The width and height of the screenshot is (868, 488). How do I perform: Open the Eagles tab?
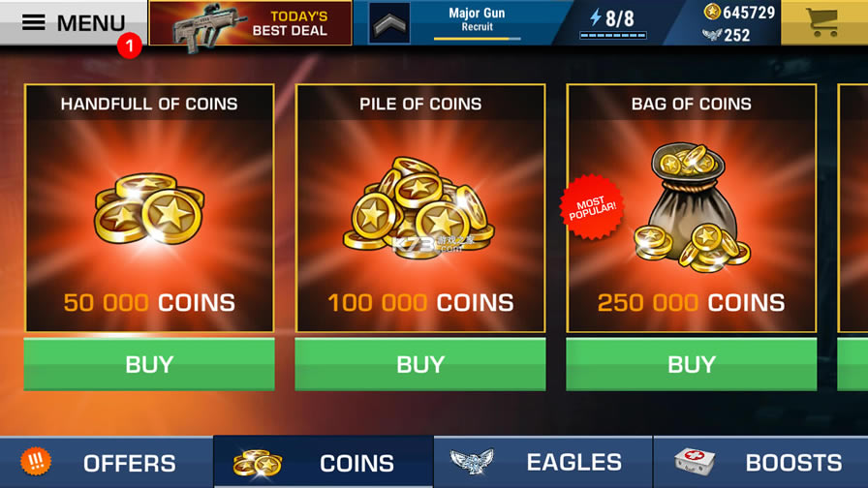[x=543, y=463]
